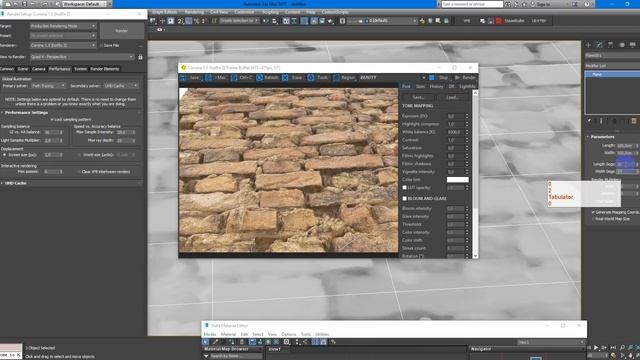This screenshot has height=360, width=640.
Task: Switch to the Camera tab
Action: pyautogui.click(x=39, y=69)
